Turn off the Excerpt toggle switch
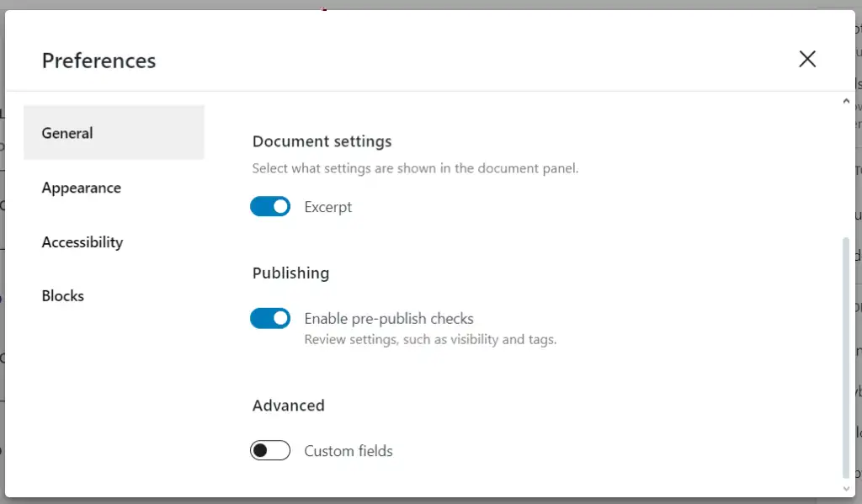 (270, 207)
